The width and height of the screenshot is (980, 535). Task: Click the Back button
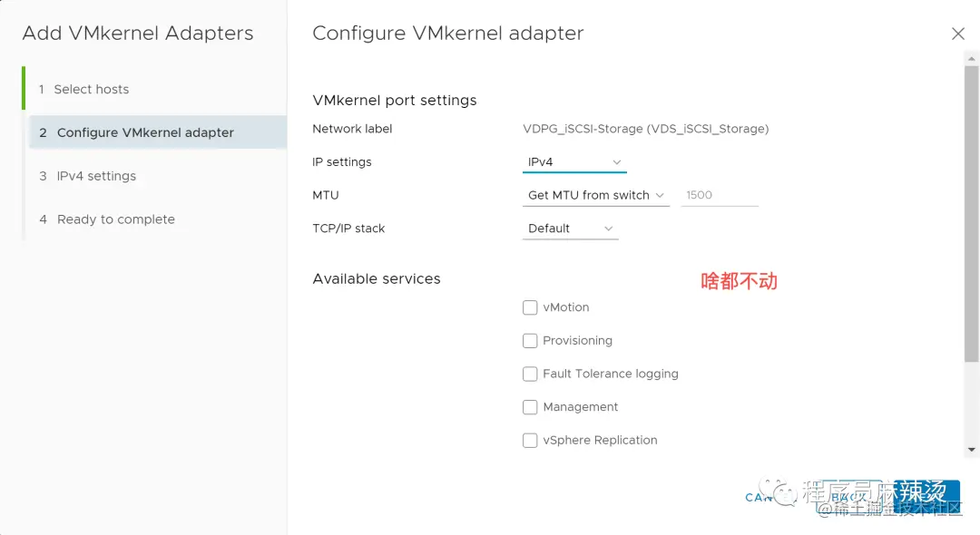pos(848,497)
